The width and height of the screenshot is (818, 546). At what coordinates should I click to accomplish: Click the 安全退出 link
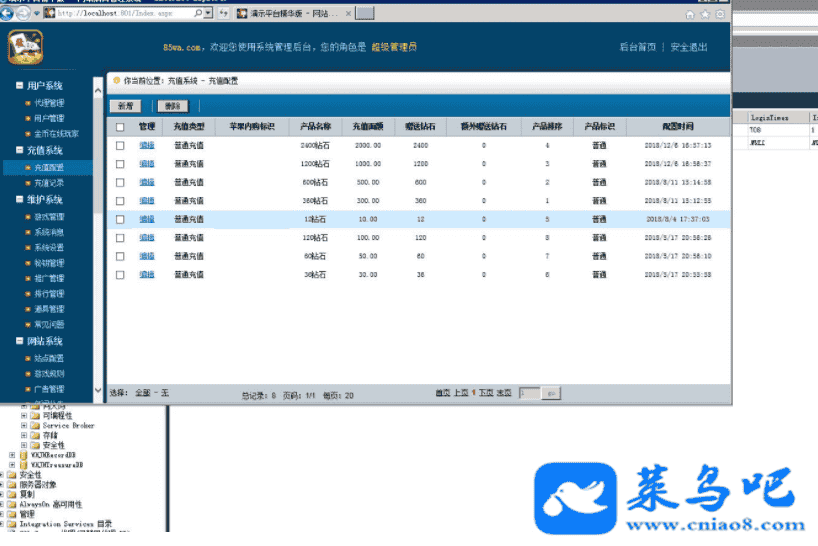[x=688, y=47]
